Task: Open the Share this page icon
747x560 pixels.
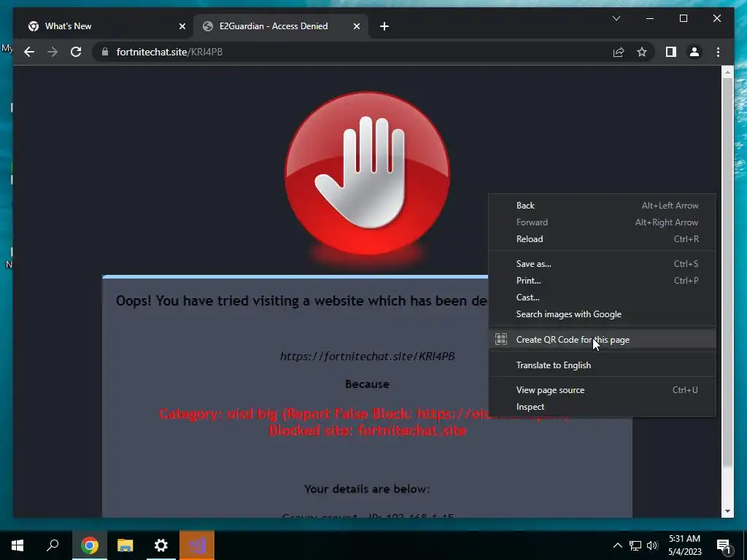Action: tap(619, 52)
